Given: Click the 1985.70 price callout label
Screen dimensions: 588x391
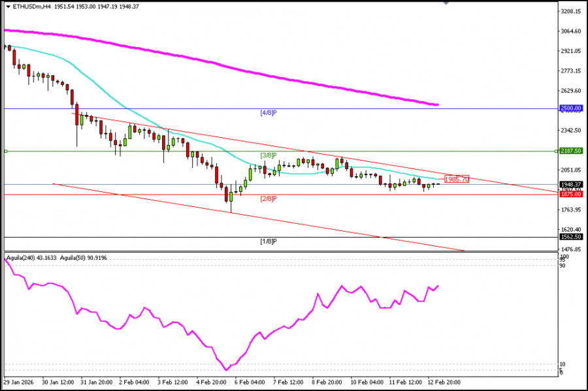Looking at the screenshot, I should click(456, 178).
